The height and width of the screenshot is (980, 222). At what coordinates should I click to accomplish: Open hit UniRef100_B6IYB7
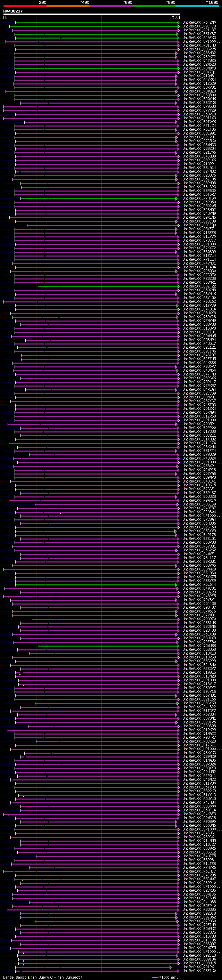[x=199, y=34]
